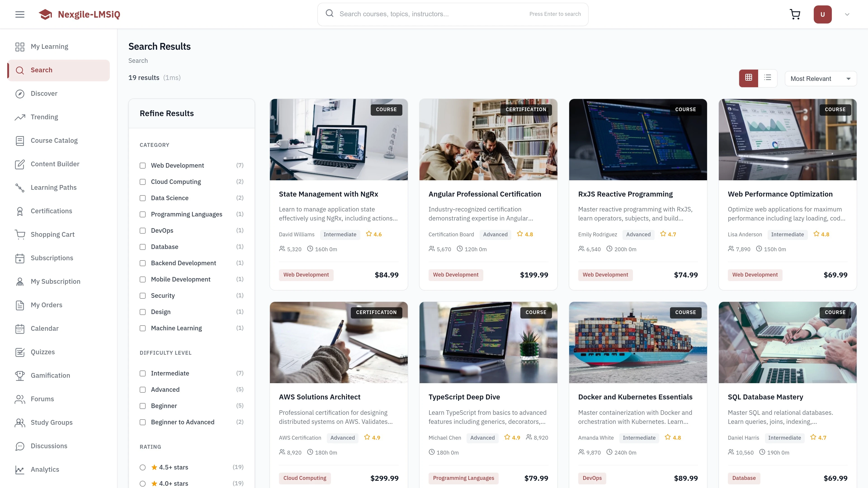Image resolution: width=868 pixels, height=488 pixels.
Task: Open Certifications badge icon in sidebar
Action: tap(20, 211)
